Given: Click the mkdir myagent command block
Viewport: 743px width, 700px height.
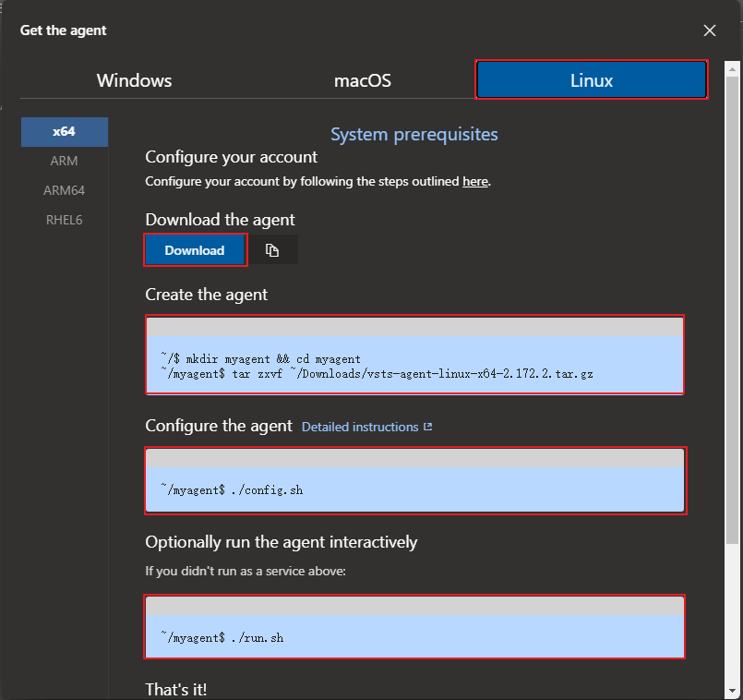Looking at the screenshot, I should (x=414, y=356).
